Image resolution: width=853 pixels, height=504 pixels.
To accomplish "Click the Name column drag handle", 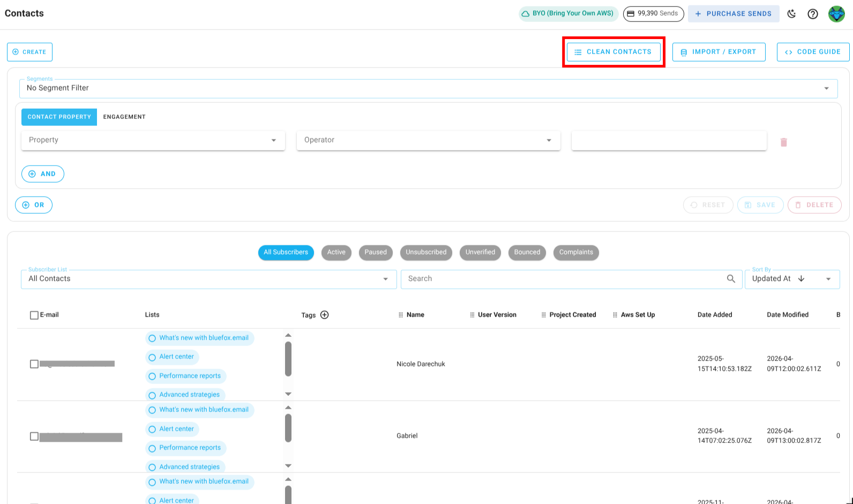I will (400, 315).
